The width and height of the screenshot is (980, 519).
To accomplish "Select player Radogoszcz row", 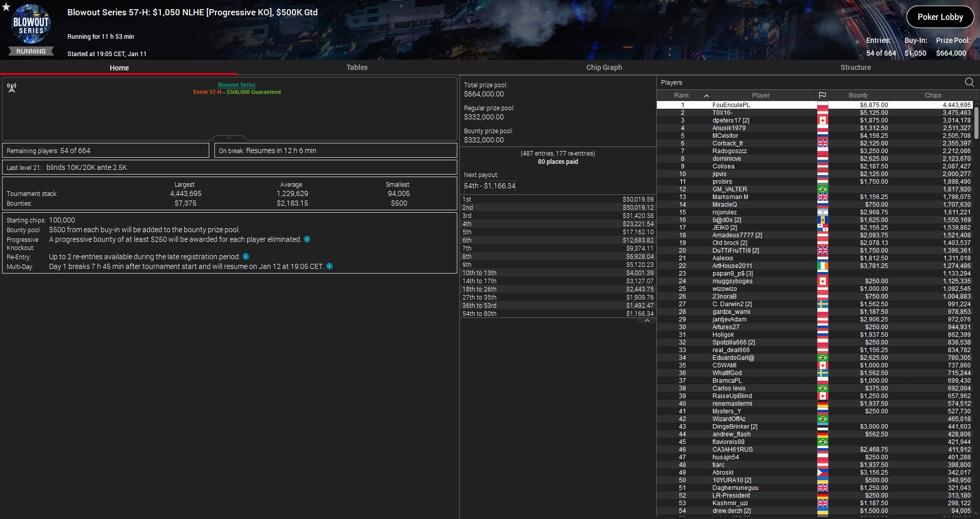I will (815, 151).
